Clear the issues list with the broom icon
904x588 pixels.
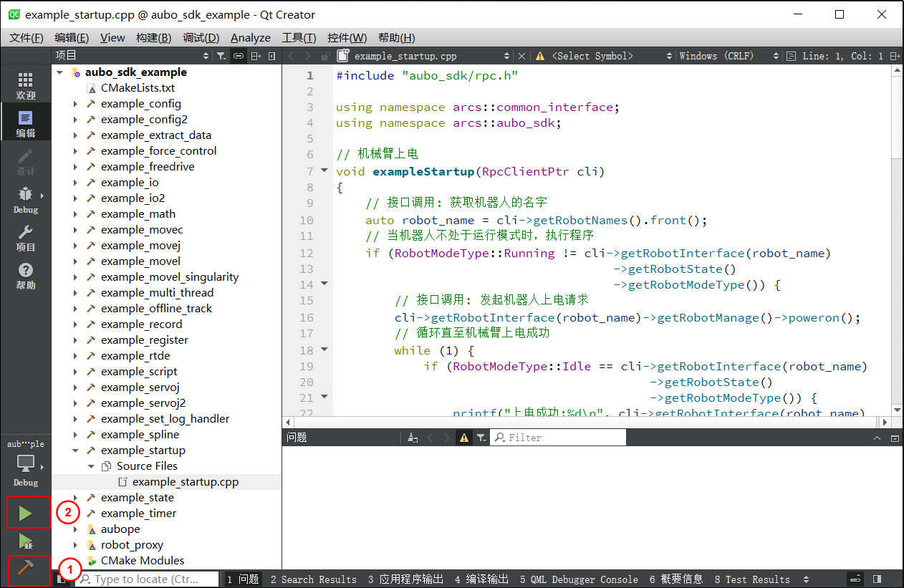click(x=412, y=438)
